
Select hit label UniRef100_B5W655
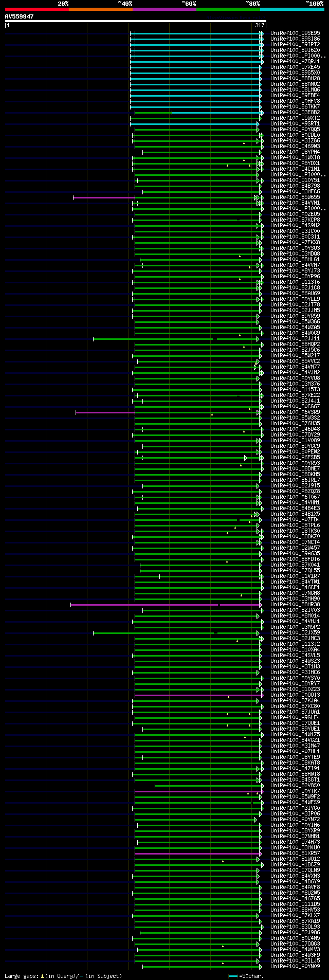[295, 197]
